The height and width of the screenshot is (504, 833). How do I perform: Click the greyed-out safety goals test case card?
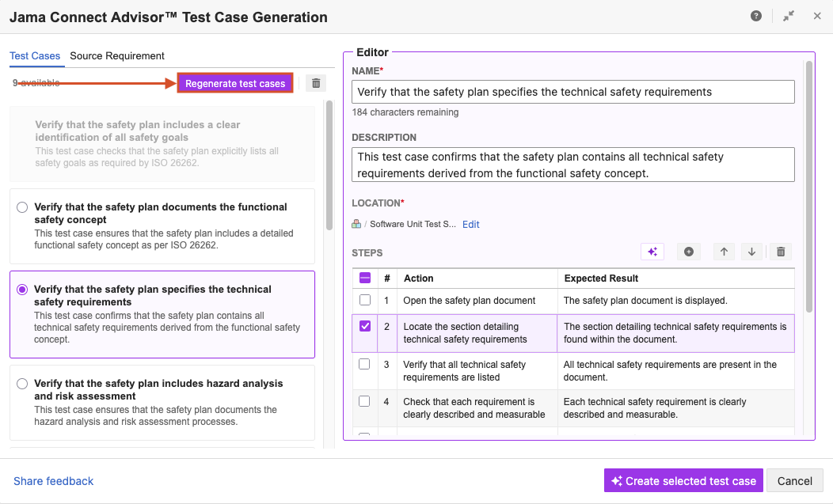coord(162,143)
